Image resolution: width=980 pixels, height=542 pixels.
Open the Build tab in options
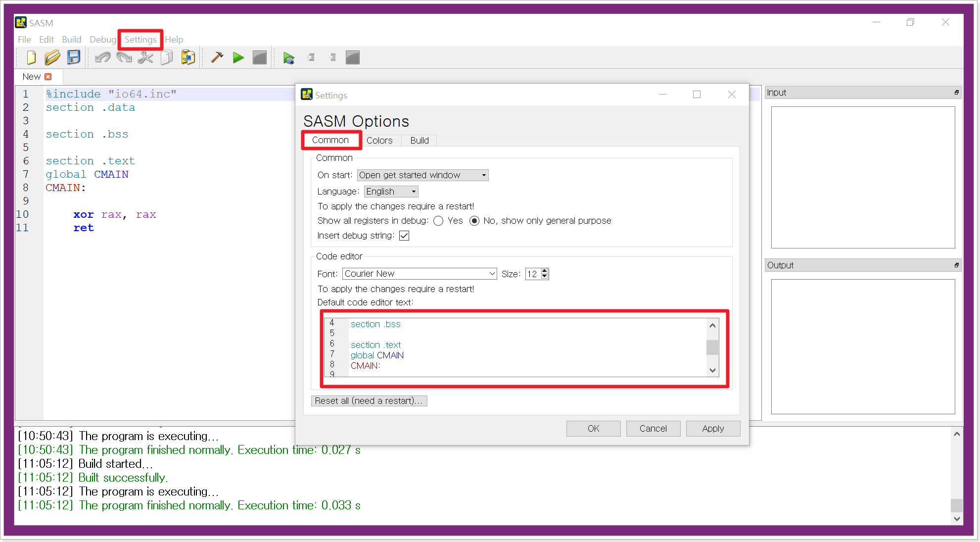coord(419,141)
